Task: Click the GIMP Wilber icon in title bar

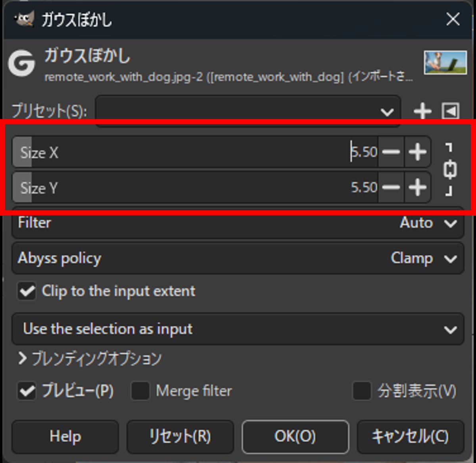Action: click(x=24, y=19)
